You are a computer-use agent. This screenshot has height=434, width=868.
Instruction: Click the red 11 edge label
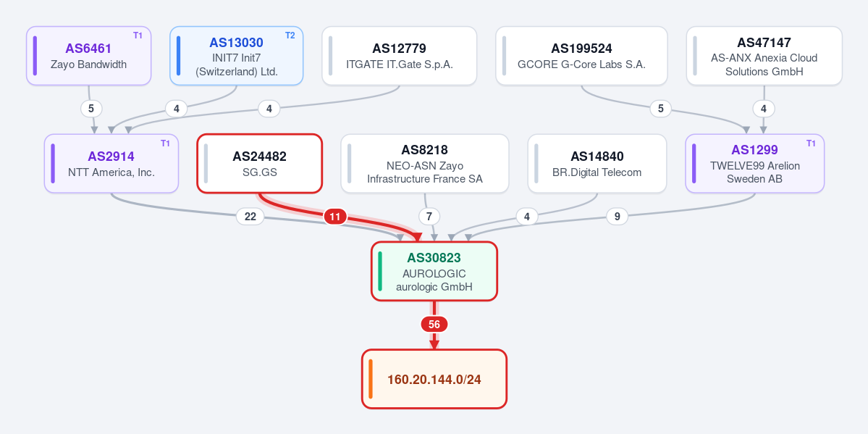click(334, 217)
